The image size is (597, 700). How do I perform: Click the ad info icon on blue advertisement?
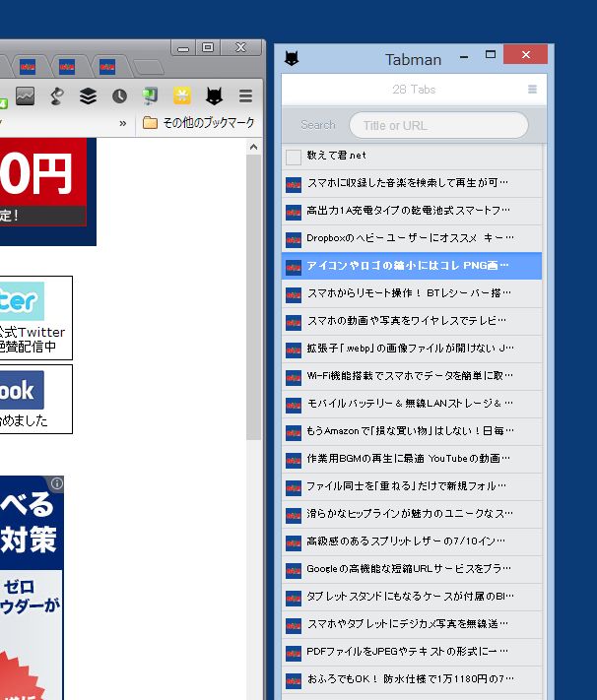(x=57, y=483)
